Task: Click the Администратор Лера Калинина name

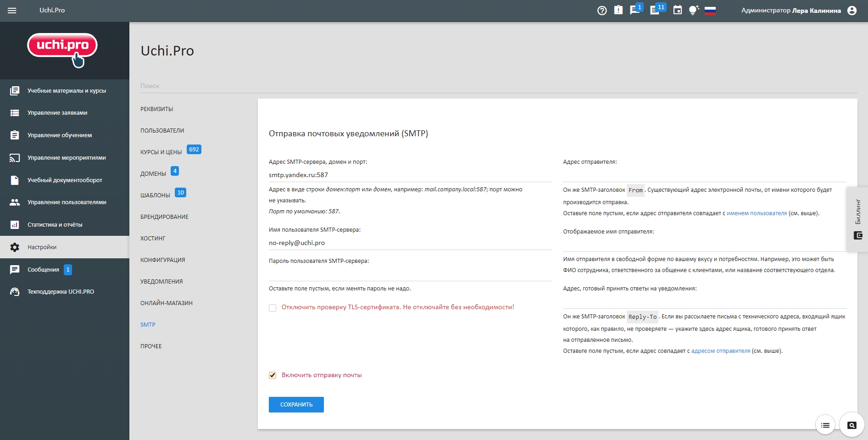Action: [x=791, y=11]
